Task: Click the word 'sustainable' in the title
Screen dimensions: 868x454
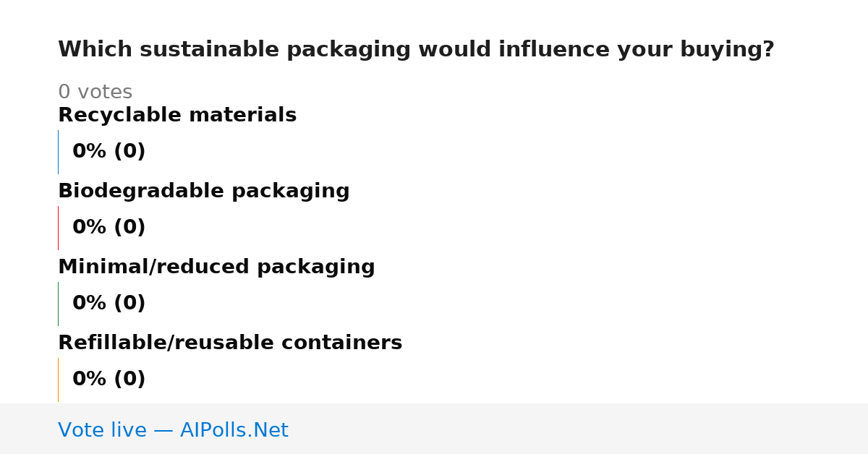Action: pyautogui.click(x=210, y=50)
